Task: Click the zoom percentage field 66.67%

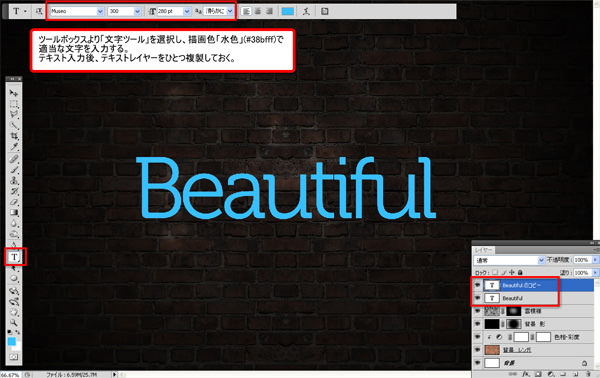Action: (10, 375)
